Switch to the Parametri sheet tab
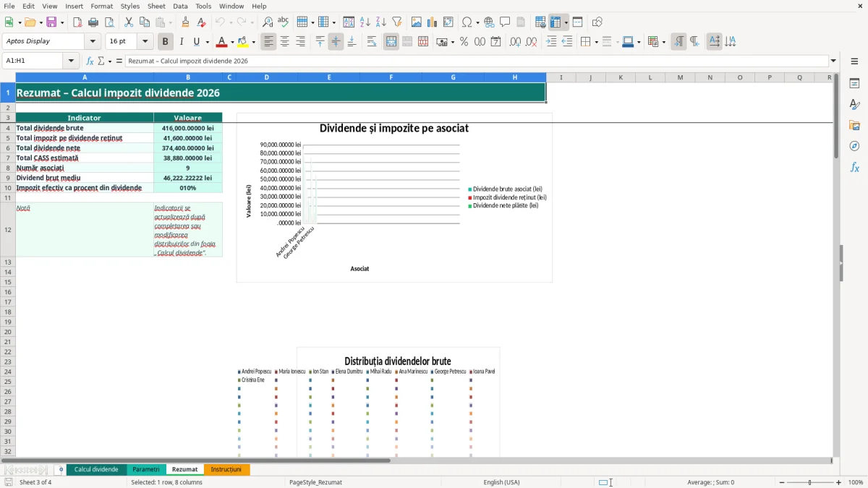 tap(146, 470)
